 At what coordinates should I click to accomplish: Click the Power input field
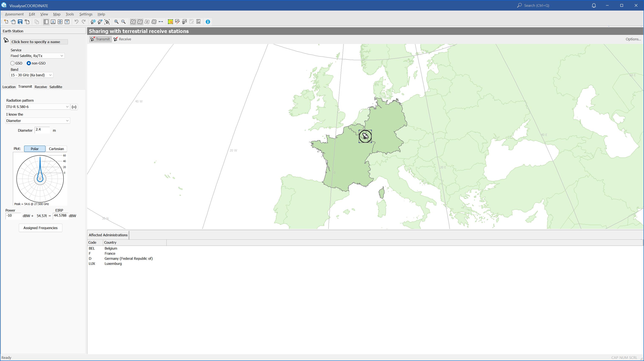click(13, 216)
